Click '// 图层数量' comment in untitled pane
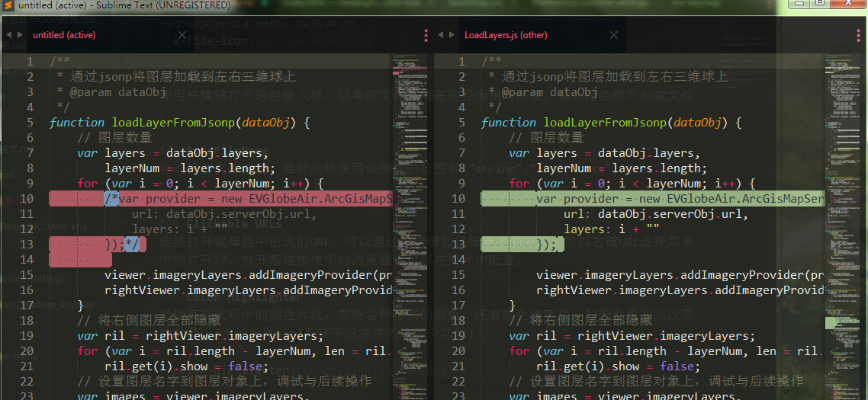 pos(114,137)
